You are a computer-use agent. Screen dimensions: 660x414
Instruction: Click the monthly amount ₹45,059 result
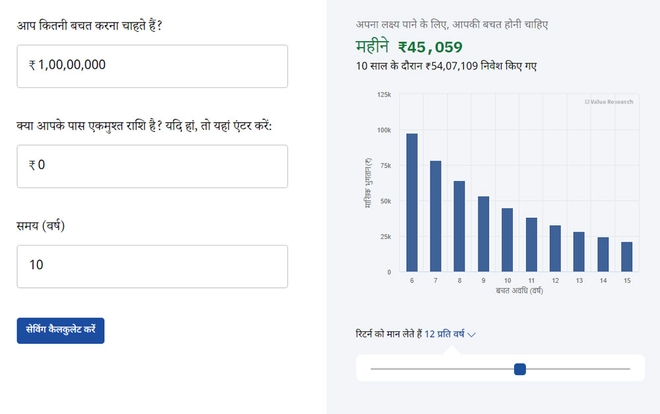[433, 45]
